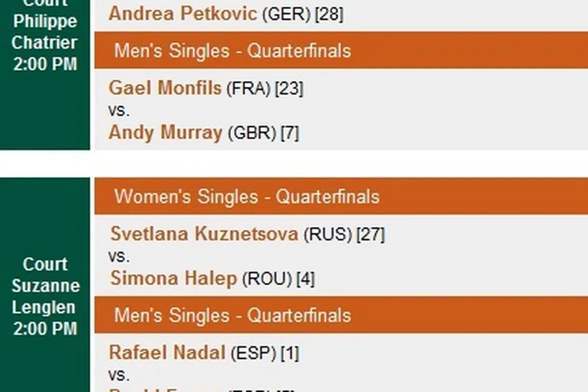Click "vs." below Rafael Nadal
The image size is (588, 392).
click(119, 375)
